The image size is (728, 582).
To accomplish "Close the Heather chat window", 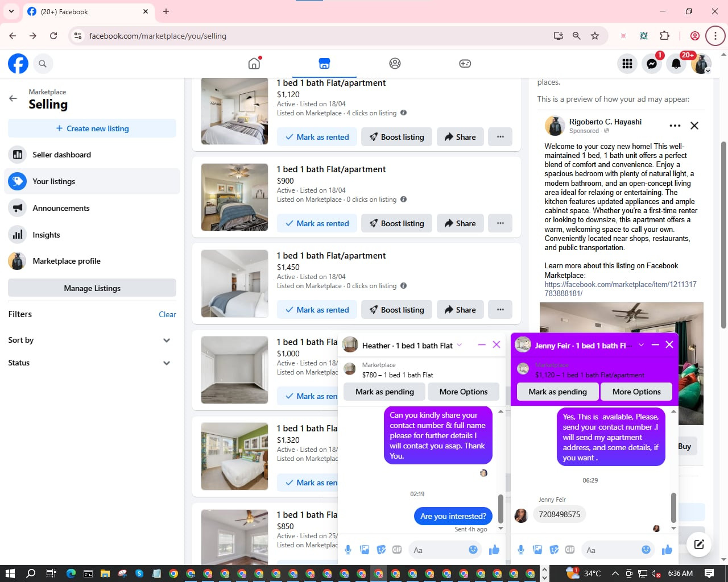I will point(497,345).
